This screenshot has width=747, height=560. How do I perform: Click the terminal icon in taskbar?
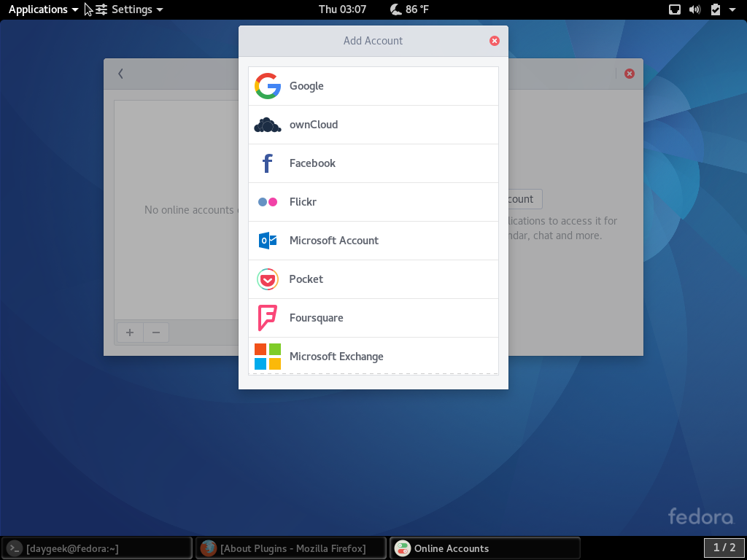pyautogui.click(x=15, y=548)
